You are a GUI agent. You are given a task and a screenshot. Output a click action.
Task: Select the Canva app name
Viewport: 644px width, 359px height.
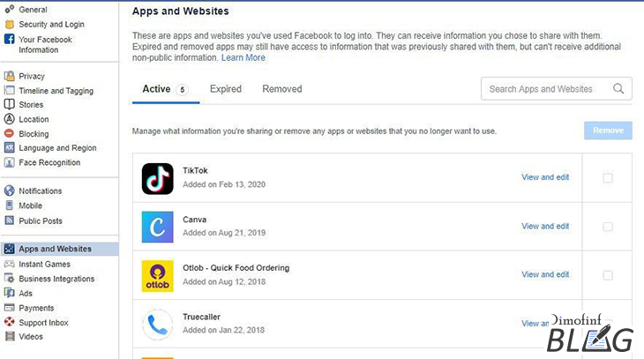[x=194, y=220]
